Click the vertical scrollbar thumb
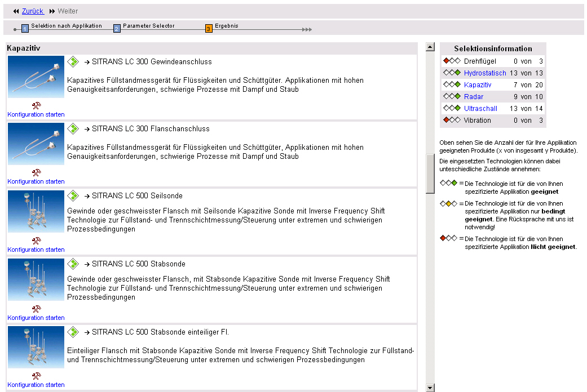The width and height of the screenshot is (587, 392). pos(430,174)
